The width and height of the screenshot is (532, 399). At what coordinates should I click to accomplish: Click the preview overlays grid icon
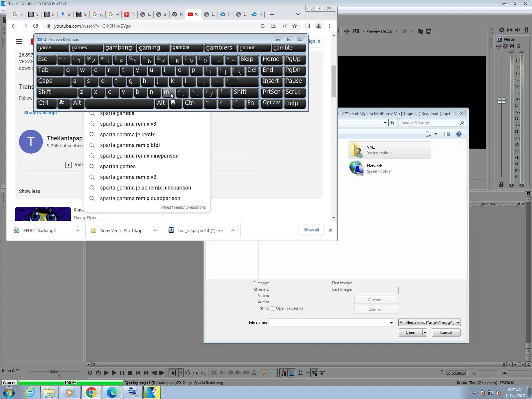point(404,31)
